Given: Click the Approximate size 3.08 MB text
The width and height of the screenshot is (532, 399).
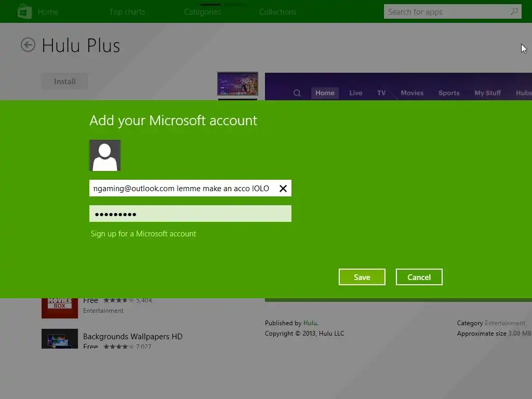Looking at the screenshot, I should (494, 333).
